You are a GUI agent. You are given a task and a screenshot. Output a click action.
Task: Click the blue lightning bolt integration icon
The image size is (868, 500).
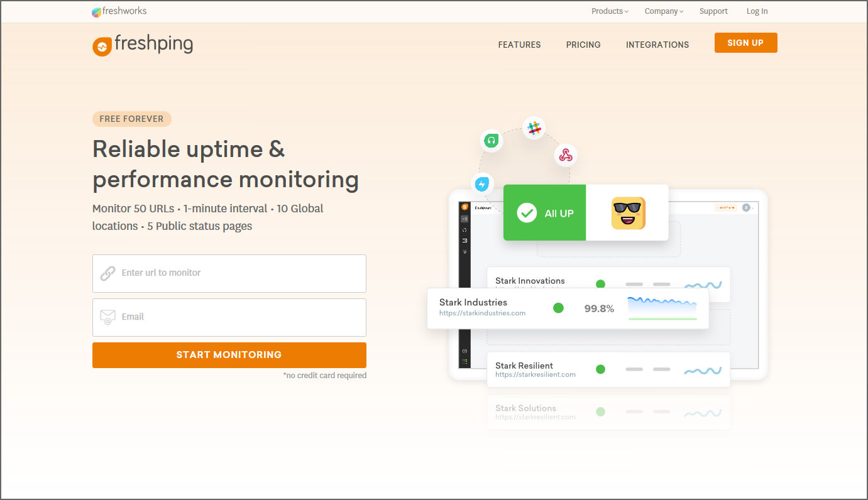[482, 184]
